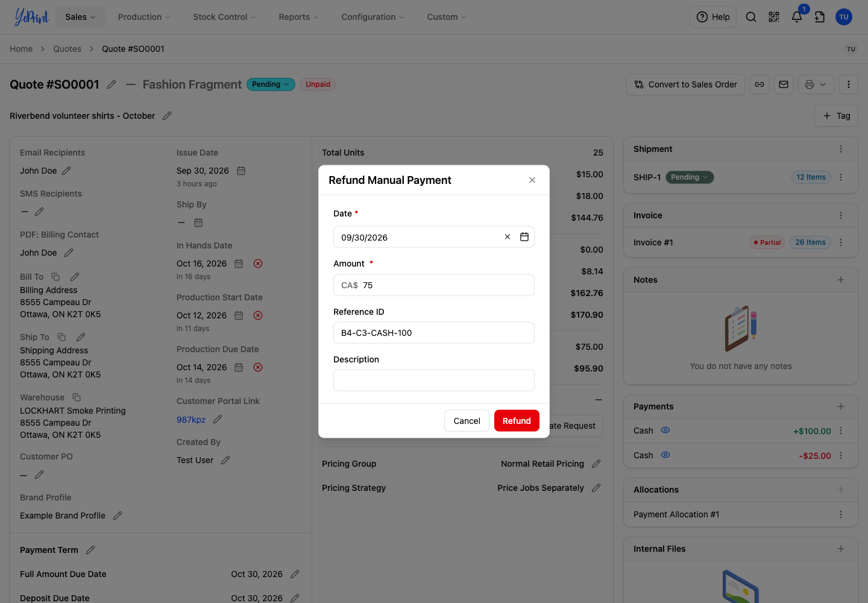The image size is (868, 603).
Task: Edit the Quote #SO0001 title pencil
Action: pyautogui.click(x=112, y=84)
